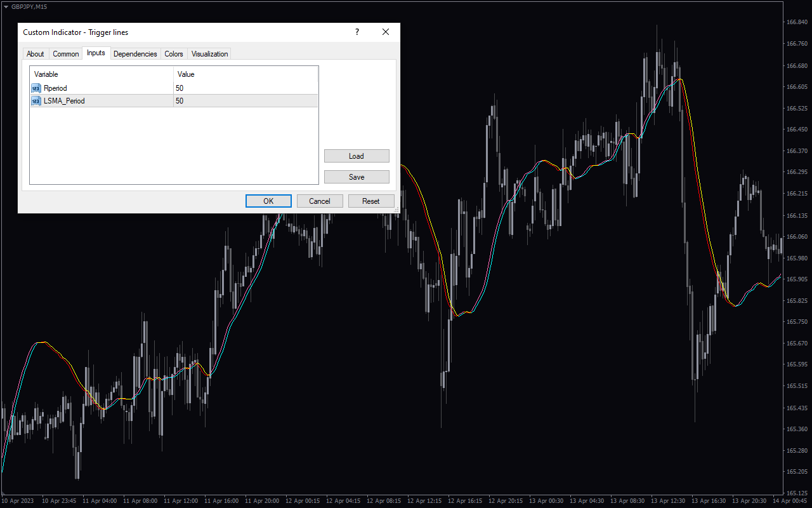
Task: Click the 165.205 price scale label
Action: [x=797, y=472]
